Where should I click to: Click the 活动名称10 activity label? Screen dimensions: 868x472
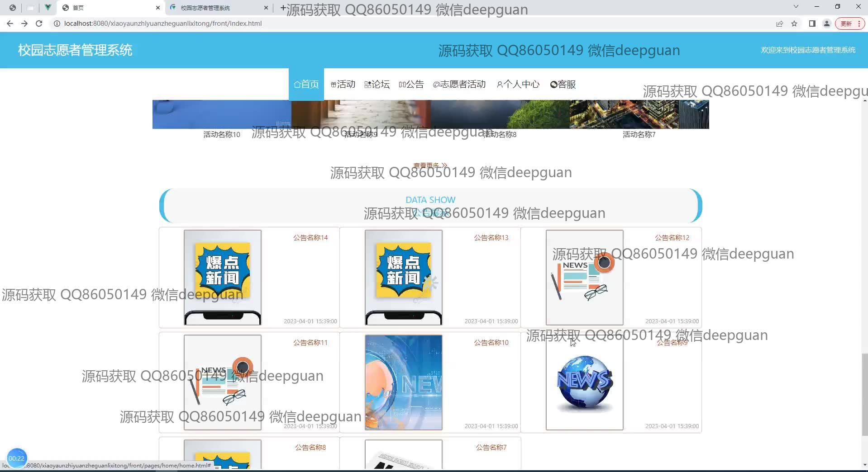(x=222, y=134)
